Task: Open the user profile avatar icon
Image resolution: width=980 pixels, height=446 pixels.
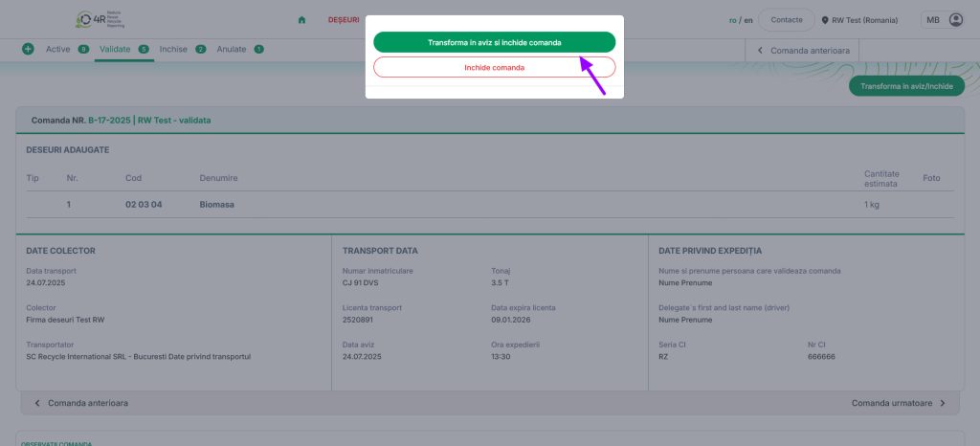Action: [x=955, y=19]
